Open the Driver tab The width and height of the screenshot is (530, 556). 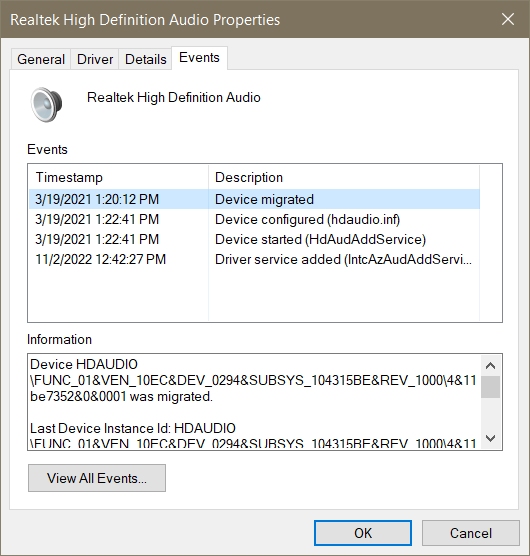[x=95, y=59]
